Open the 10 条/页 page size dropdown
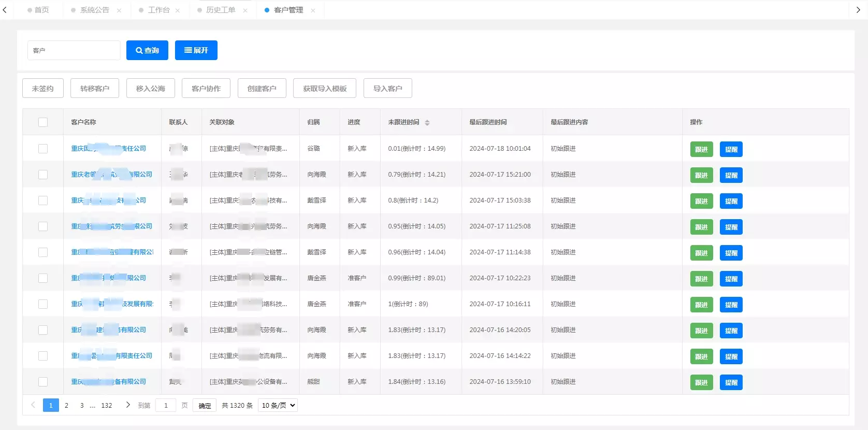The width and height of the screenshot is (868, 430). pyautogui.click(x=278, y=405)
